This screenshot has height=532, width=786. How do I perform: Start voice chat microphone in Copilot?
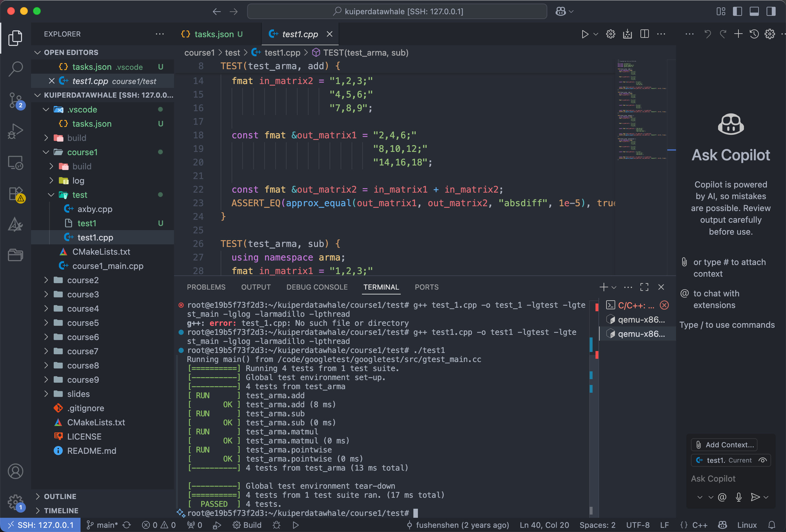(x=739, y=497)
